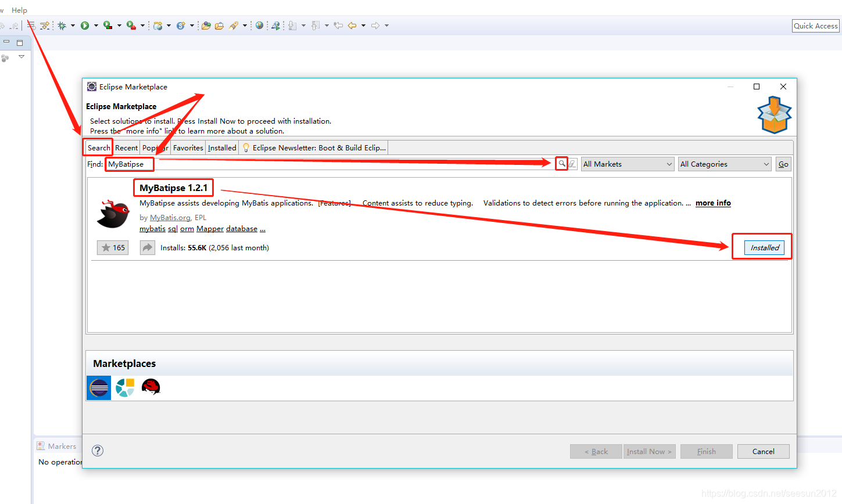Click the star favorite count for MyBatipse

112,247
